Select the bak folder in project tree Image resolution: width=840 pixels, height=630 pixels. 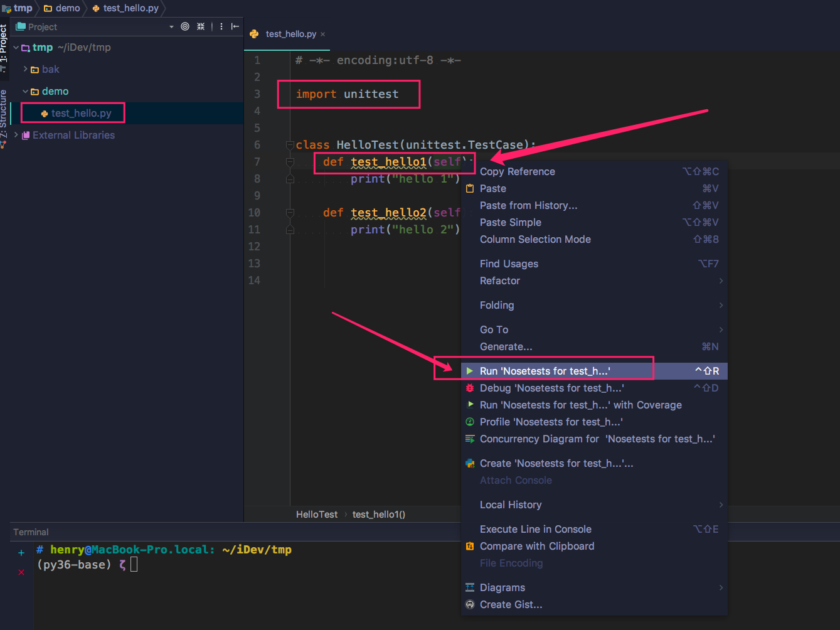click(50, 70)
